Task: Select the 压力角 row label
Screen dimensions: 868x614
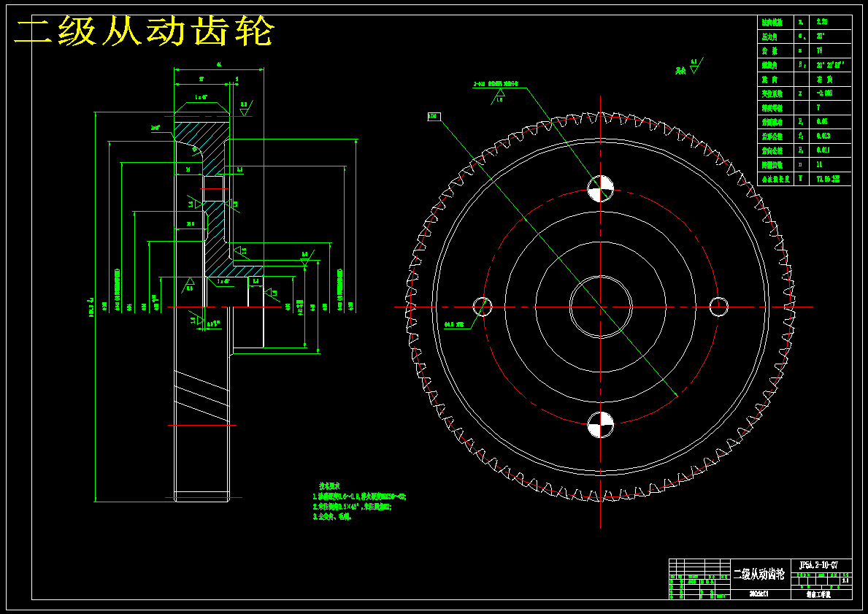Action: (769, 37)
